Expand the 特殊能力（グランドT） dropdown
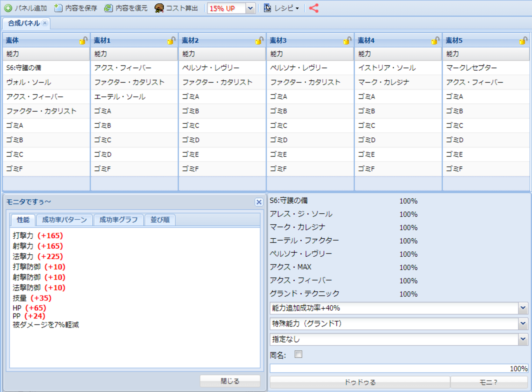The image size is (532, 392). click(x=523, y=324)
